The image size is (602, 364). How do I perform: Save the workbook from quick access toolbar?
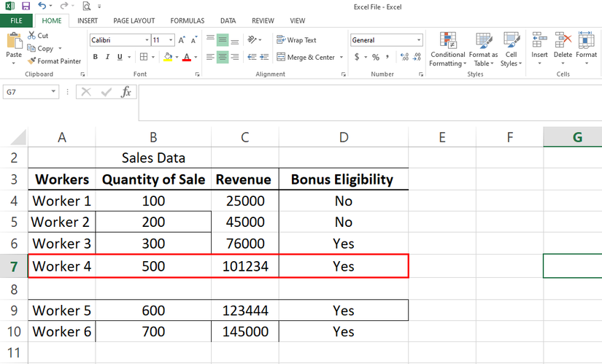click(26, 6)
